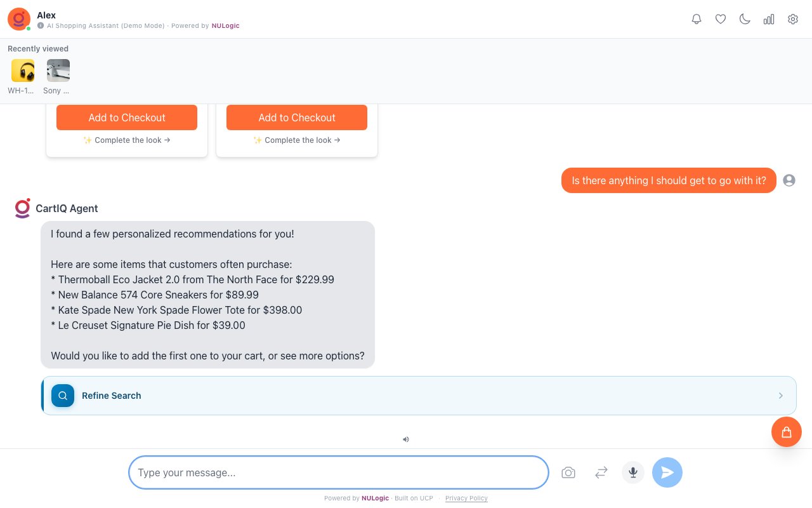
Task: Open Complete the look under the left product
Action: [x=127, y=140]
